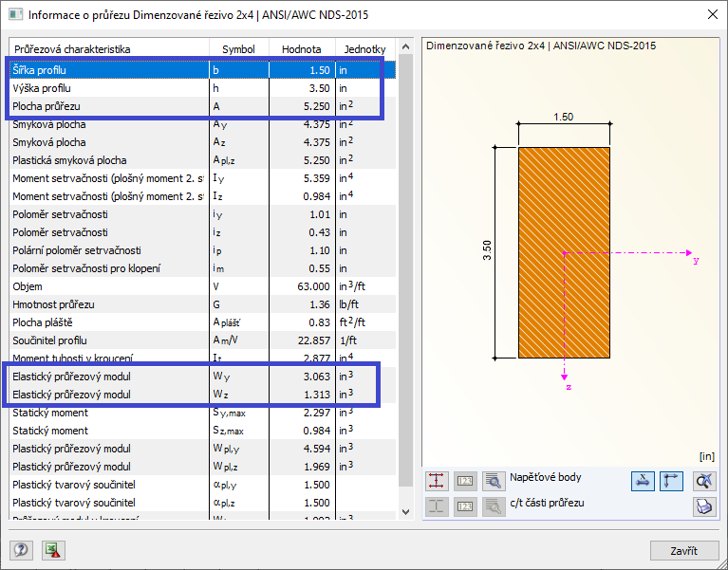Open stress points details magnifier icon
728x570 pixels.
(494, 481)
